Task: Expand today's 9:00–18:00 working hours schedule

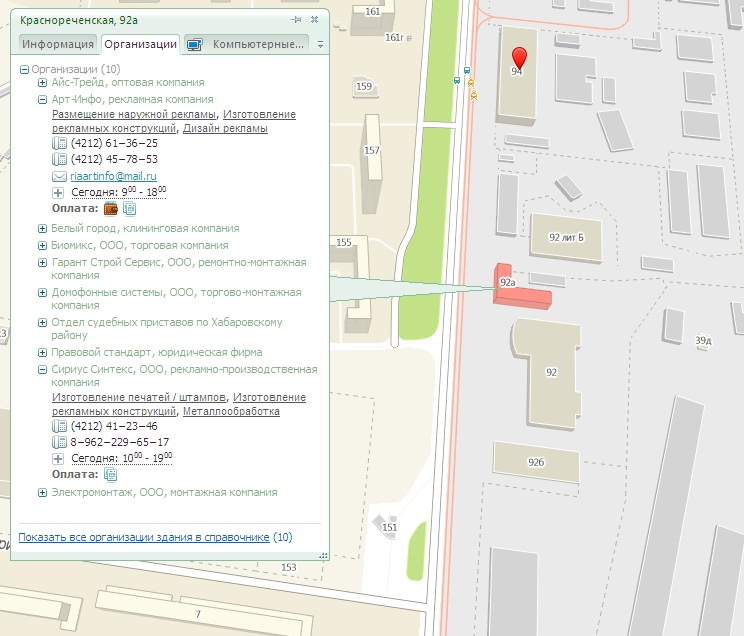Action: 59,192
